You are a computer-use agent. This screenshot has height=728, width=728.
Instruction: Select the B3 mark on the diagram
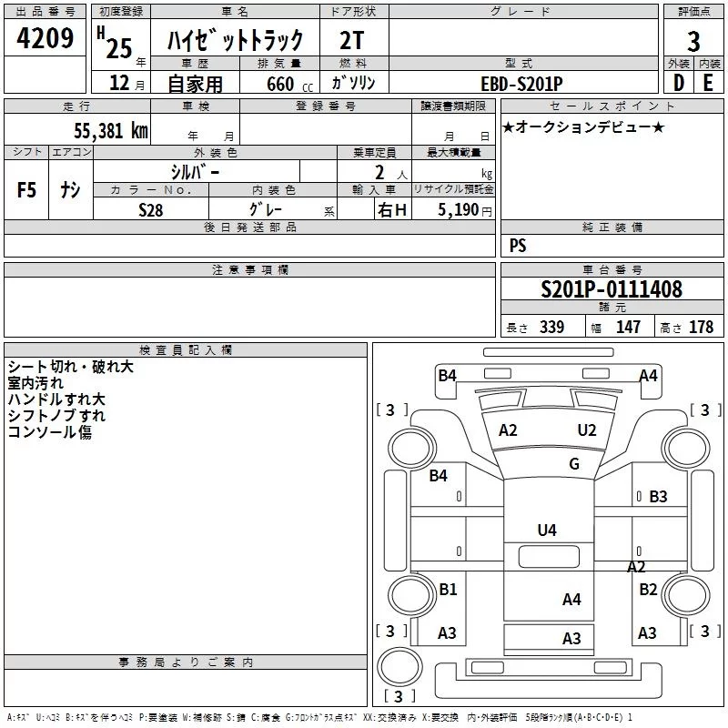pos(658,497)
